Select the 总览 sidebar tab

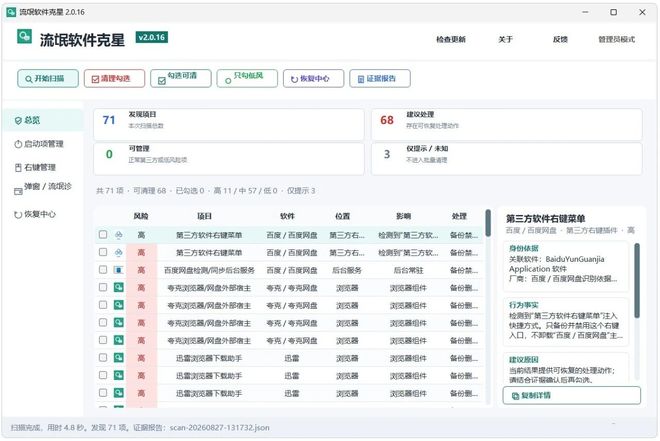point(44,120)
